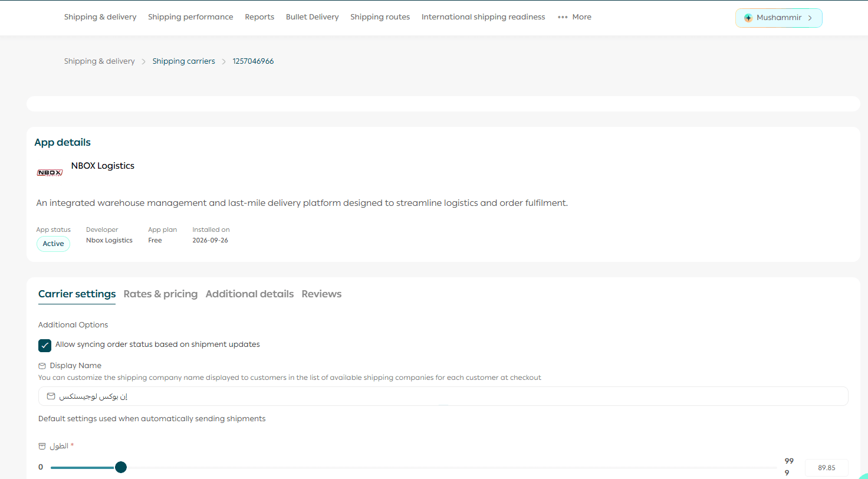Image resolution: width=868 pixels, height=479 pixels.
Task: Switch to the Rates & pricing tab
Action: click(x=160, y=294)
